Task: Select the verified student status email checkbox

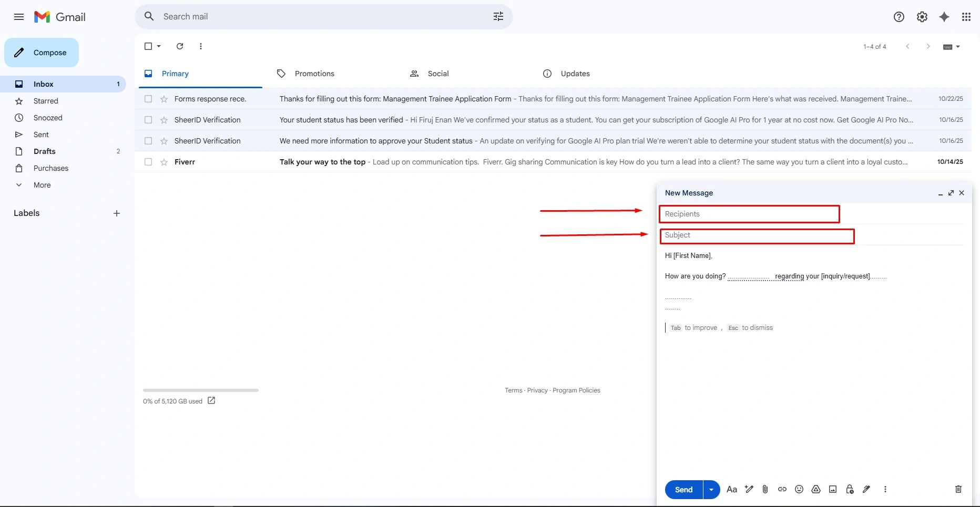Action: click(x=148, y=120)
